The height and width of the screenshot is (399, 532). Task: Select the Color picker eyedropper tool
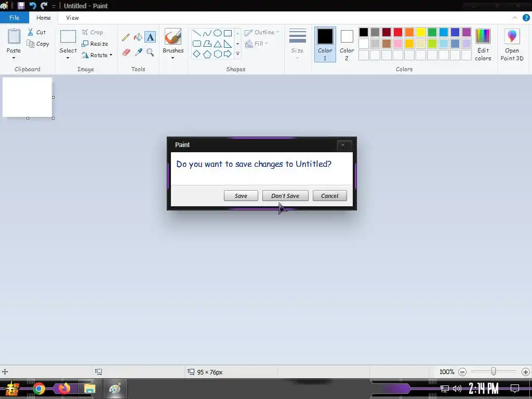tap(138, 52)
